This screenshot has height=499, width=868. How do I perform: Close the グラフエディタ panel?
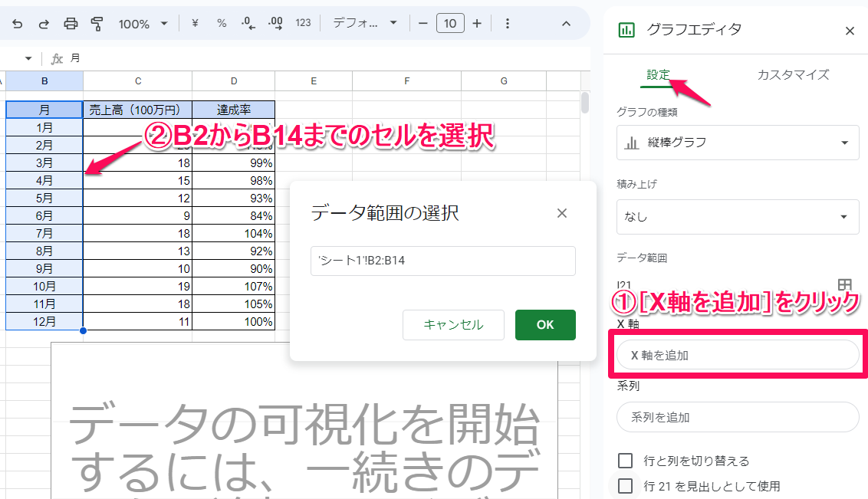pos(850,31)
